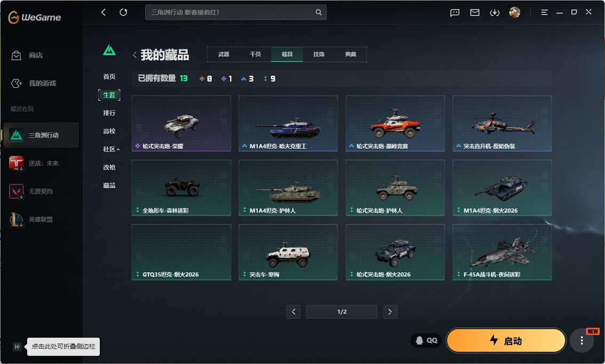The width and height of the screenshot is (605, 364).
Task: Open the mail notifications icon
Action: coord(474,12)
